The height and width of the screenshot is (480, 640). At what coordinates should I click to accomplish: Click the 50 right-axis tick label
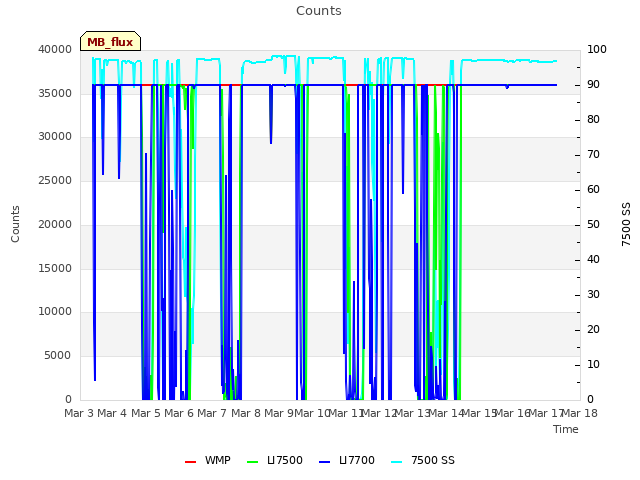pyautogui.click(x=593, y=224)
